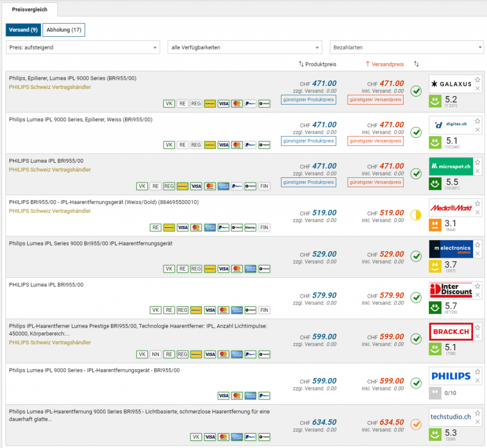Screen dimensions: 487x448
Task: Click the sort arrows icon right of Versandpreis
Action: tap(417, 64)
